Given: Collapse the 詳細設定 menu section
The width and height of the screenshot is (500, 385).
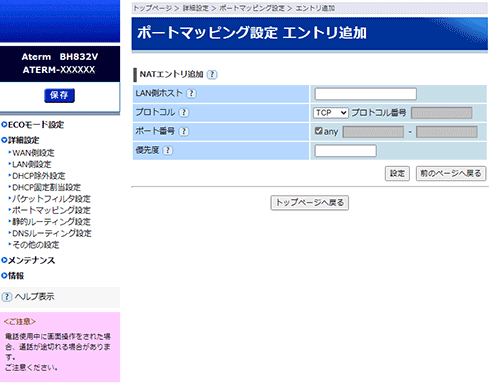Looking at the screenshot, I should coord(20,140).
